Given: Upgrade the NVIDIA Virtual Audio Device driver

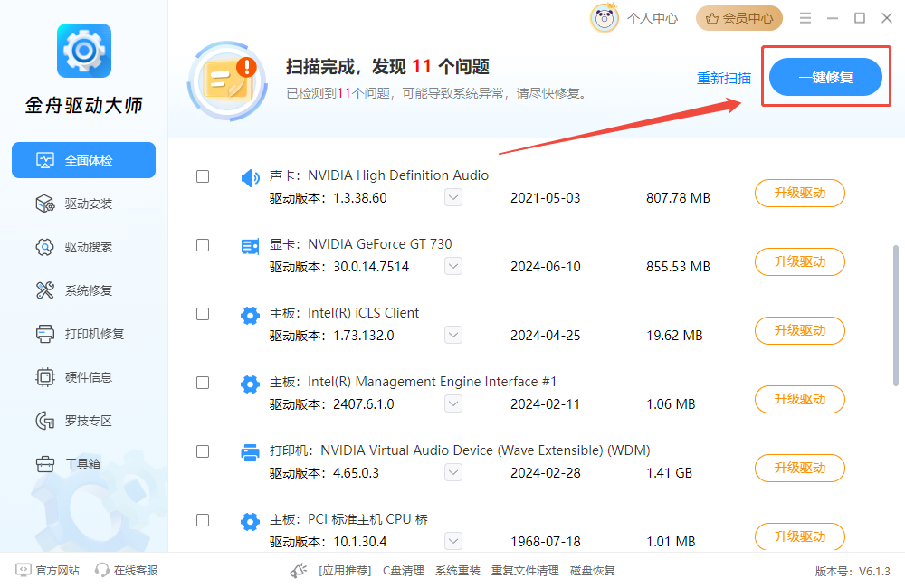Looking at the screenshot, I should pos(799,468).
